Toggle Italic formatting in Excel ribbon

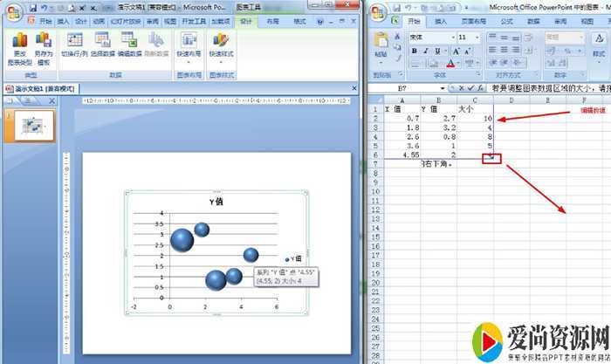tap(426, 51)
